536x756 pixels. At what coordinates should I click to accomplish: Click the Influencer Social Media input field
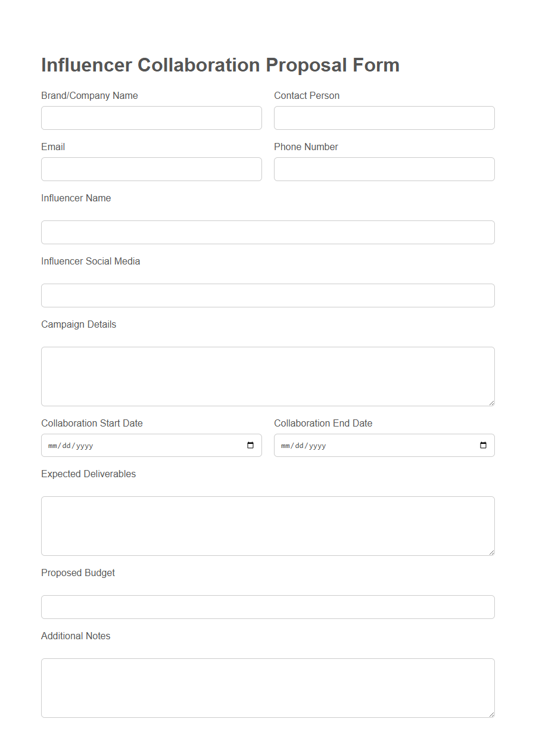click(x=267, y=295)
